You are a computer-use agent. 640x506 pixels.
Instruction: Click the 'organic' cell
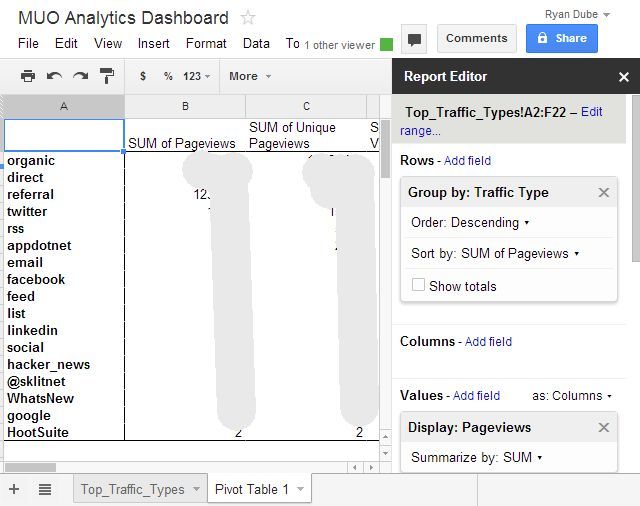(x=64, y=161)
